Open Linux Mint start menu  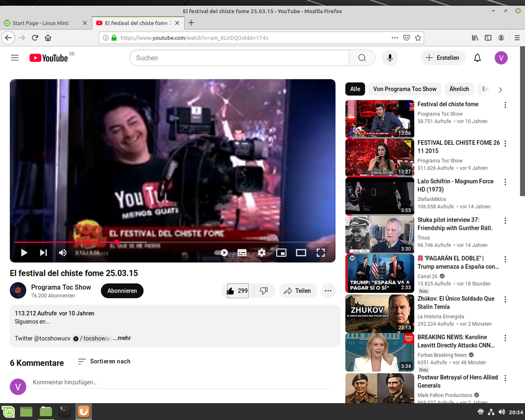[x=8, y=412]
